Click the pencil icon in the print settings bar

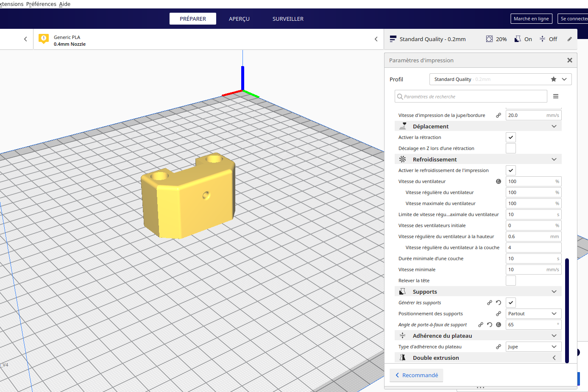[x=570, y=39]
